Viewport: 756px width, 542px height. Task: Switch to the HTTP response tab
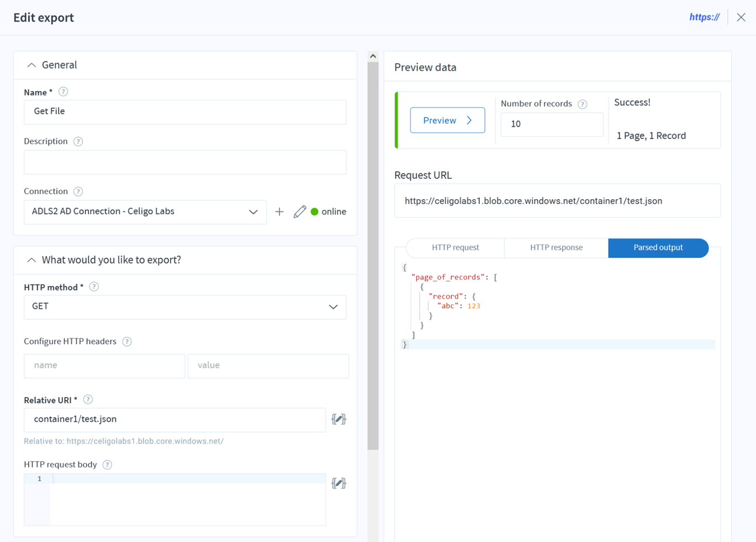coord(556,248)
